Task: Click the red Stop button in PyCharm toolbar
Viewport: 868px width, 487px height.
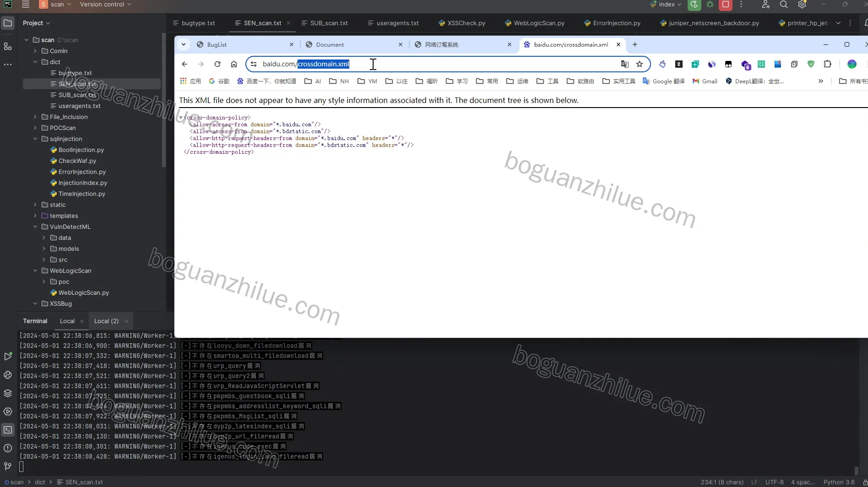Action: point(726,5)
